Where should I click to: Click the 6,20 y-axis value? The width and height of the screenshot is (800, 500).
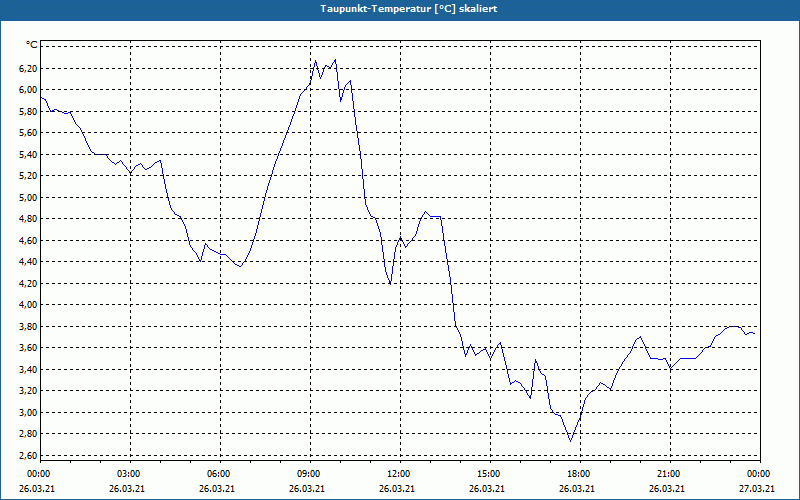pyautogui.click(x=29, y=68)
